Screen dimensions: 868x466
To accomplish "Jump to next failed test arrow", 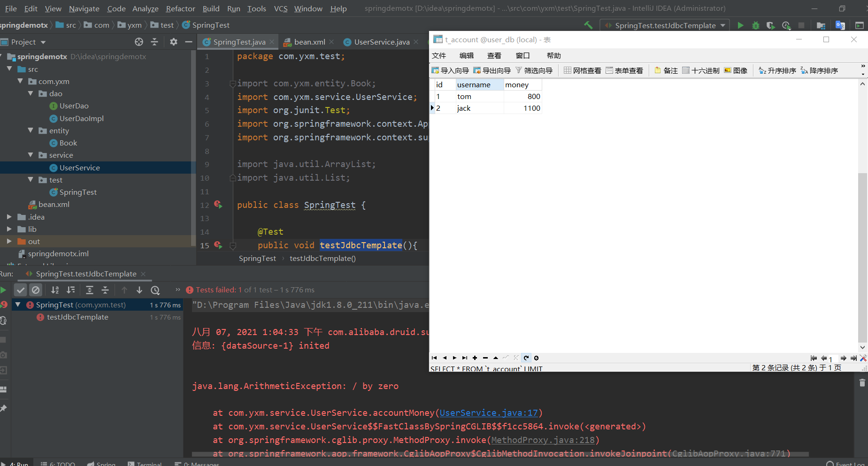I will point(139,290).
